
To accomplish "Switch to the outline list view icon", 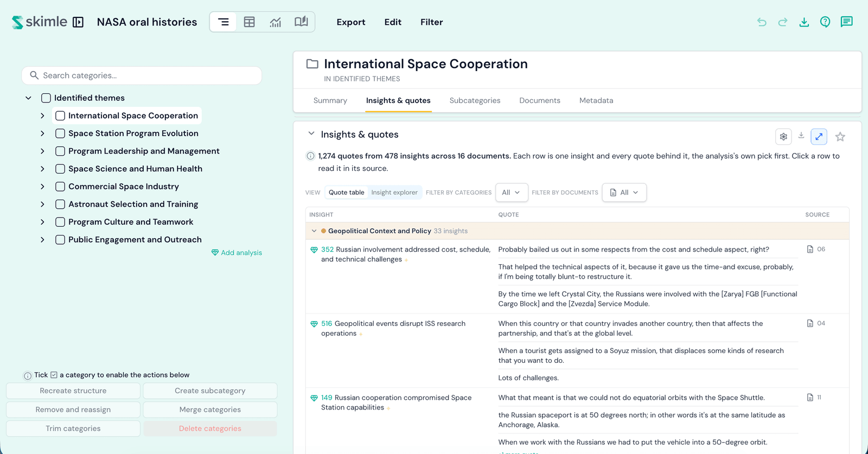I will tap(224, 22).
